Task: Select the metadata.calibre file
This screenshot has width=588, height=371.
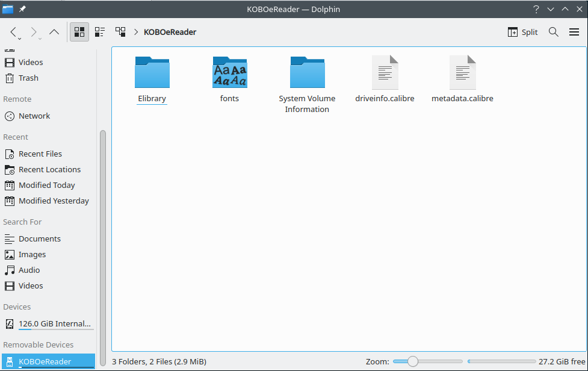Action: pyautogui.click(x=462, y=79)
